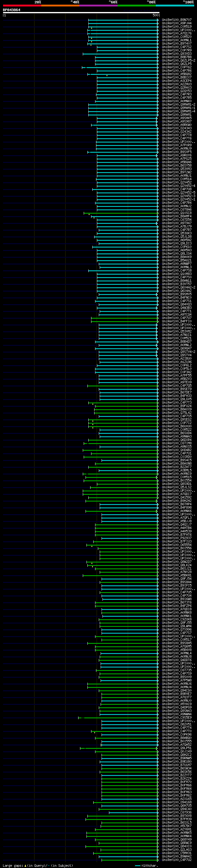
Task: Select the UniRef100_Q2RAX3 label
Action: point(176,88)
